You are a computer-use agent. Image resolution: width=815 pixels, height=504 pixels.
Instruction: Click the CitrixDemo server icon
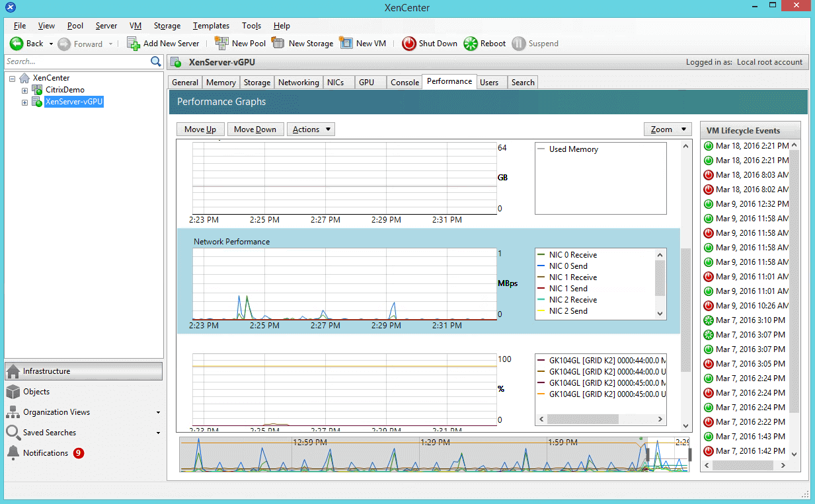click(x=38, y=90)
